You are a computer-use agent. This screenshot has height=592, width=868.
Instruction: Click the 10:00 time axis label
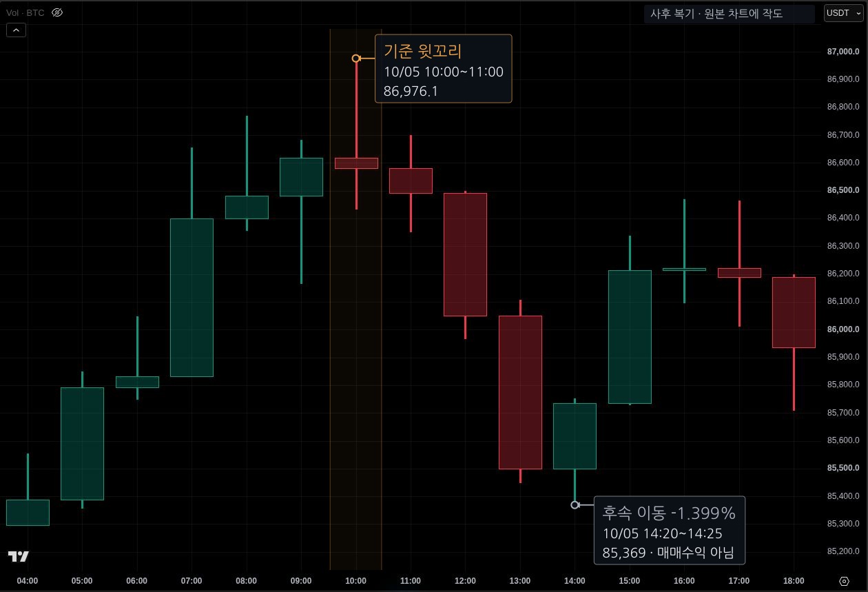[355, 581]
